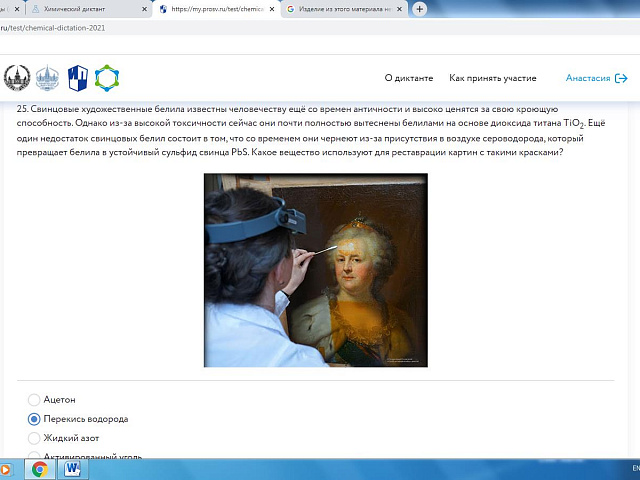The image size is (640, 480).
Task: Click the painting restoration image
Action: coord(316,270)
